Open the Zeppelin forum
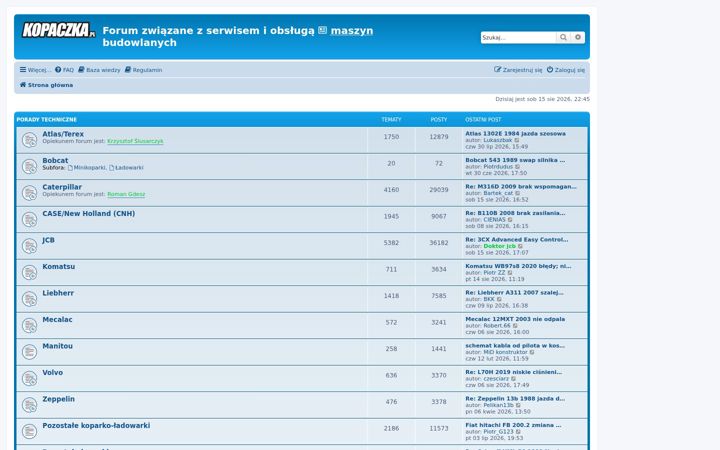 pos(58,399)
